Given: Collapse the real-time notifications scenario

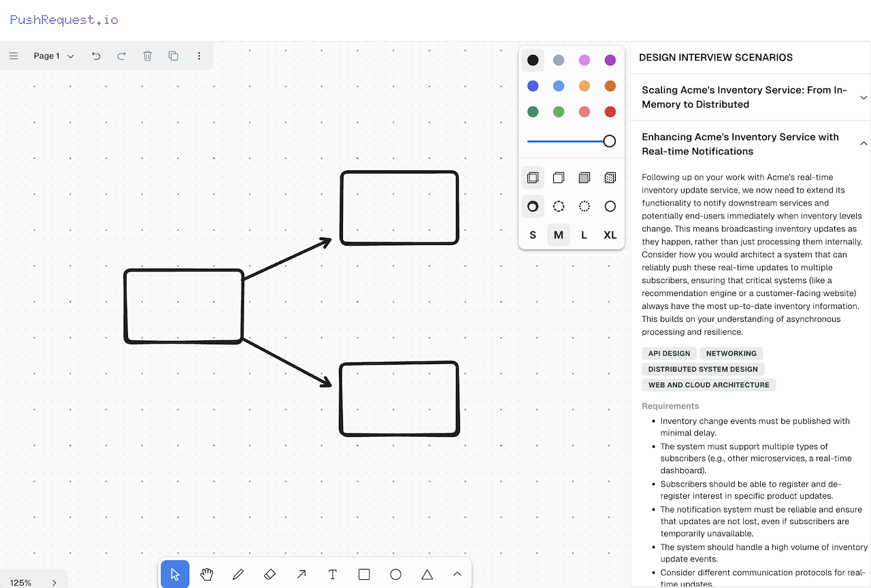Looking at the screenshot, I should tap(864, 144).
